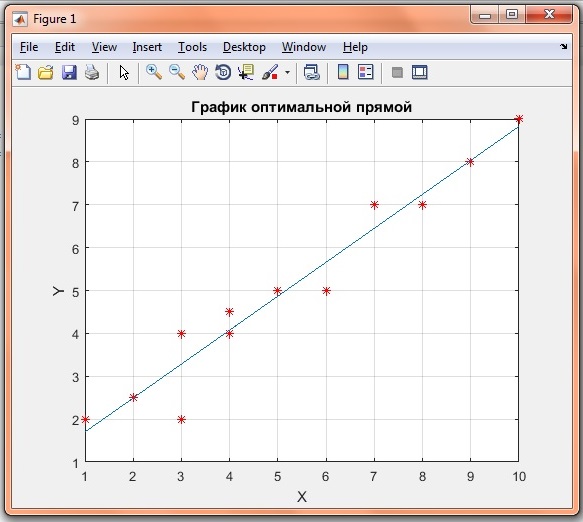Open the Insert menu

point(147,47)
